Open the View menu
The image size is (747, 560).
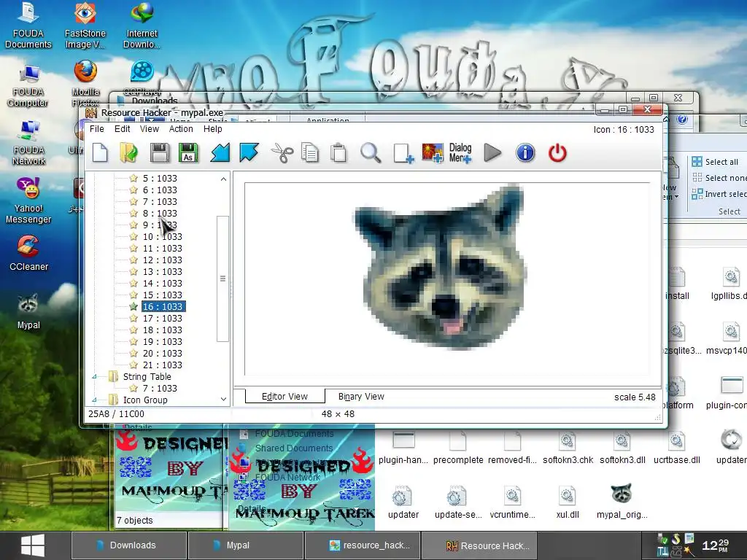[149, 128]
